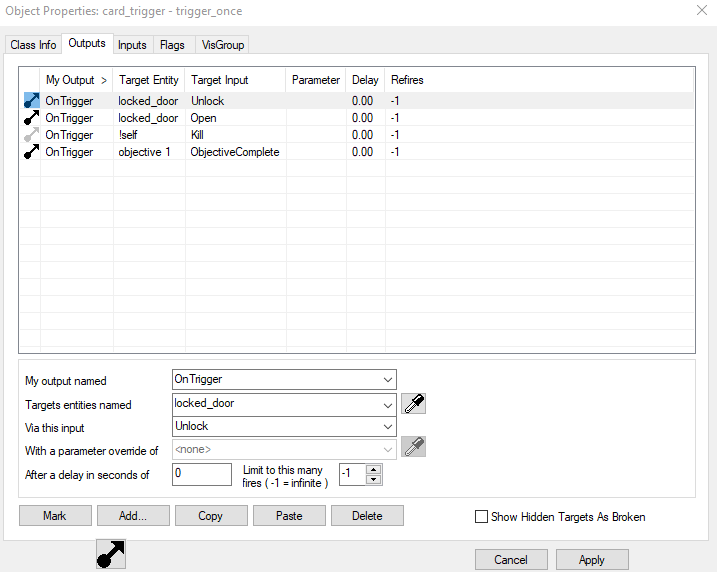
Task: Click the OnTrigger cell in the Kill row
Action: (69, 135)
